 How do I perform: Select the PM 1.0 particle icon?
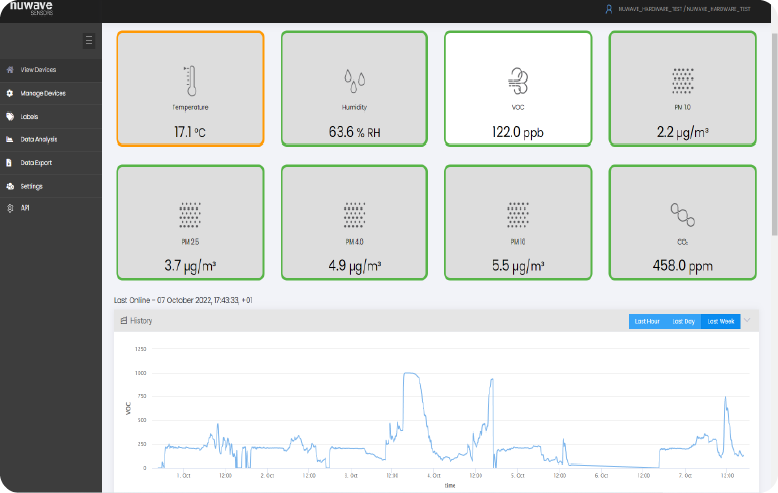click(683, 80)
